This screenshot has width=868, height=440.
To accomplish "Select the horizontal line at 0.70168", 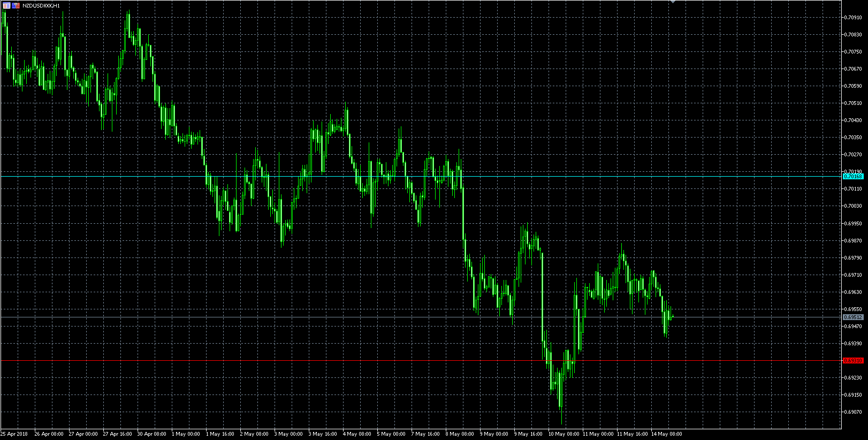I will (375, 176).
